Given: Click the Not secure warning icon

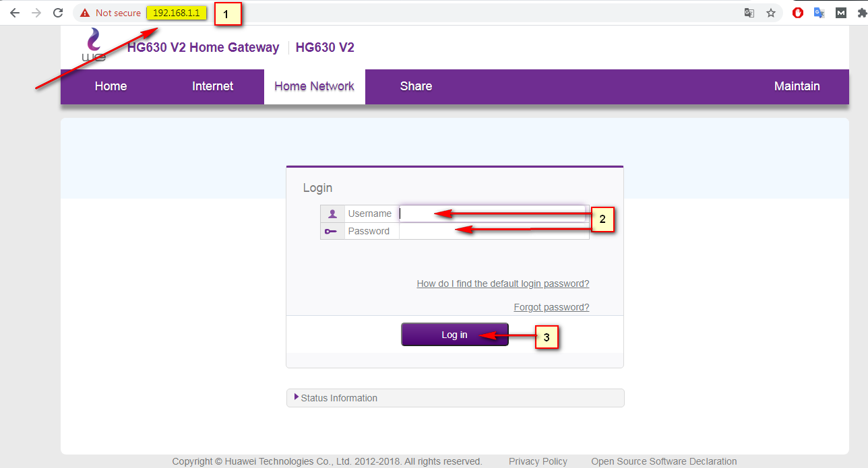Looking at the screenshot, I should [85, 13].
